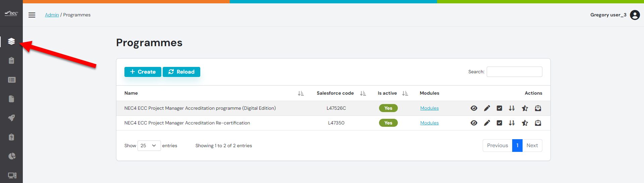The width and height of the screenshot is (644, 183).
Task: Click the Modules column header
Action: click(x=429, y=93)
